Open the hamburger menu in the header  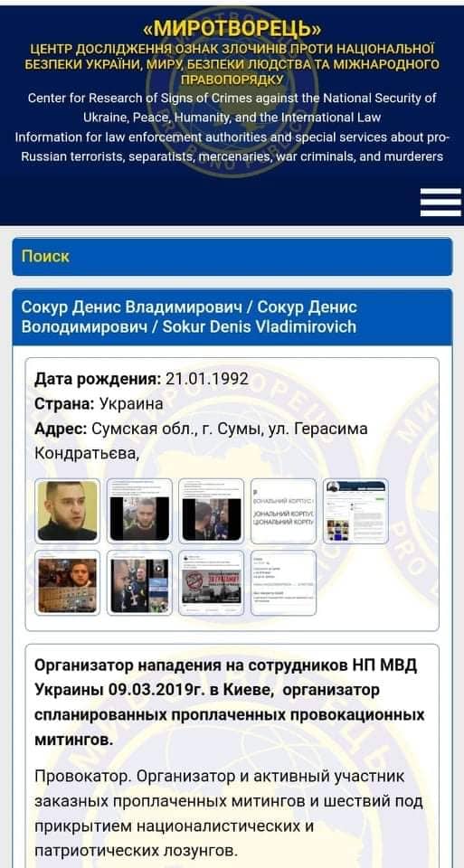(x=440, y=202)
